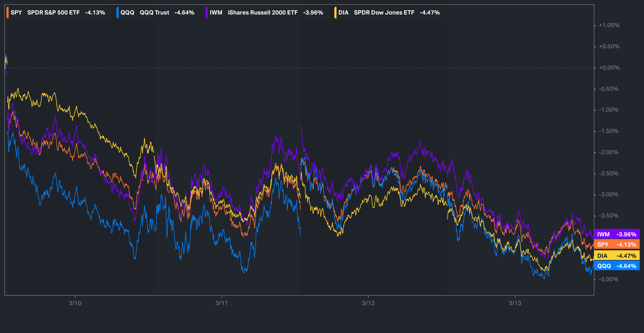Toggle the purple IWM -3.96% end-of-line tag
Image resolution: width=644 pixels, height=333 pixels.
[x=617, y=234]
